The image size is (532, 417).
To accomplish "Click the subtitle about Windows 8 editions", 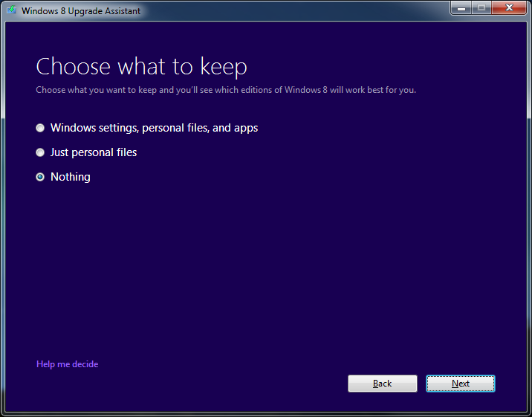I will pyautogui.click(x=226, y=90).
